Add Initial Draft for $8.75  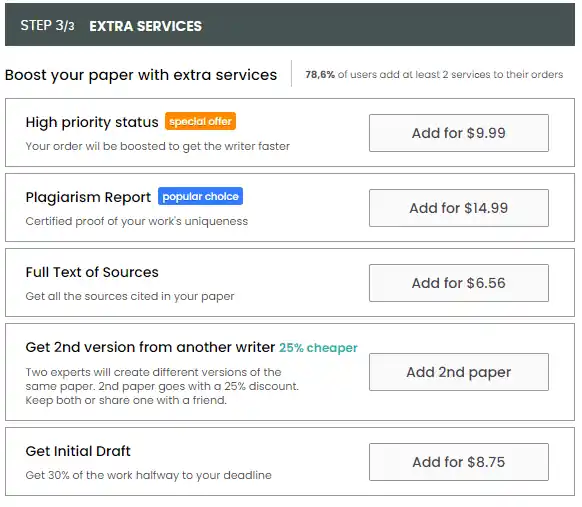pos(459,462)
